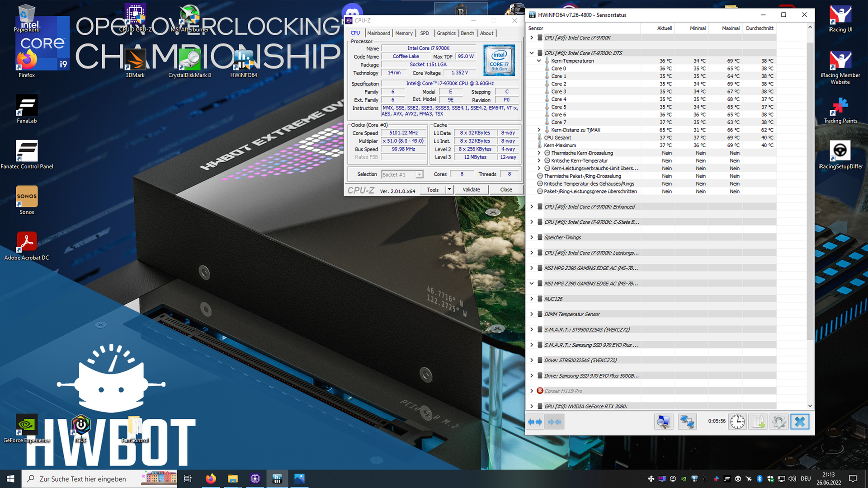This screenshot has width=868, height=488.
Task: Launch iRacingSetupDiffer desktop icon
Action: tap(840, 155)
